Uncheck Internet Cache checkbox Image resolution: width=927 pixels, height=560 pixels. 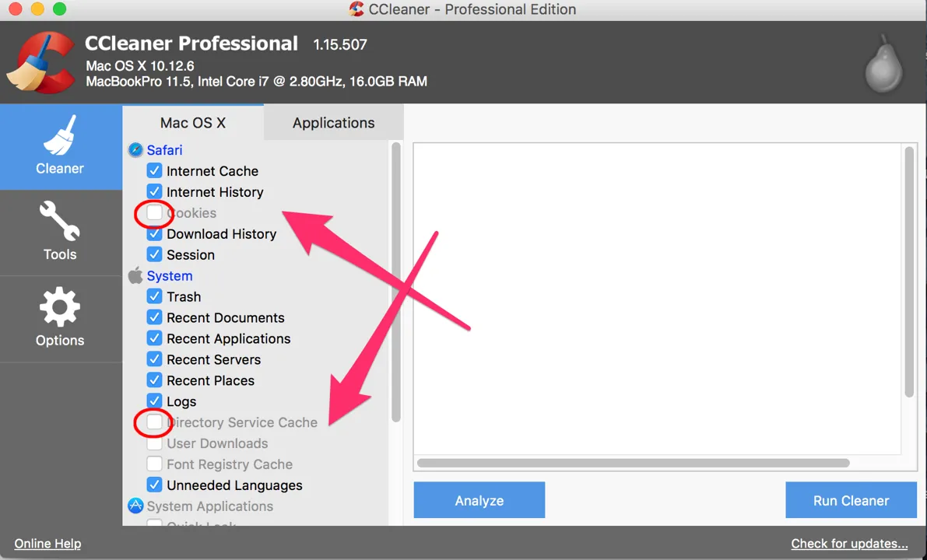pyautogui.click(x=154, y=170)
